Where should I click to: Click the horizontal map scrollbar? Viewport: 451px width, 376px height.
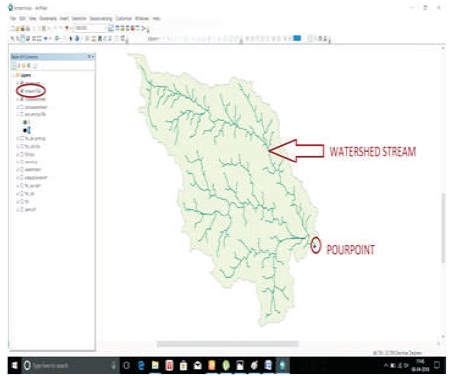[x=228, y=344]
